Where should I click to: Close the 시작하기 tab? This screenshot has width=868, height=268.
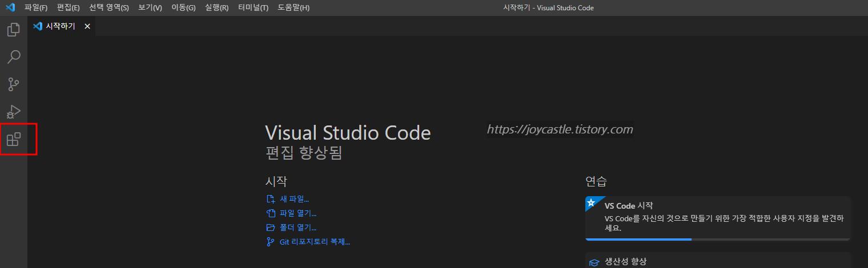point(87,26)
